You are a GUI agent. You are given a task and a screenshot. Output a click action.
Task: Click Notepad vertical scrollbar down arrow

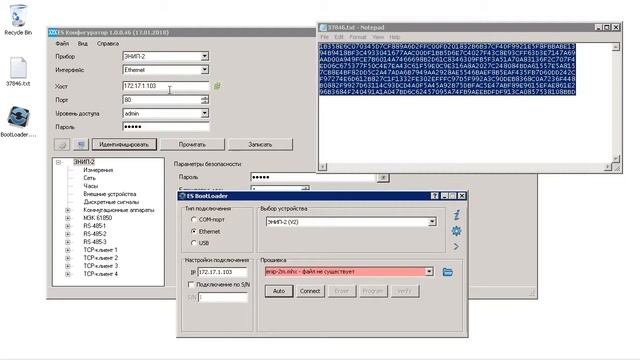(x=616, y=158)
